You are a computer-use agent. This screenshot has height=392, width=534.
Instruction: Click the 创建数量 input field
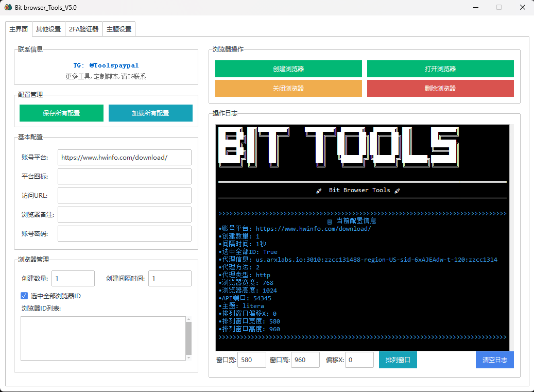coord(73,279)
